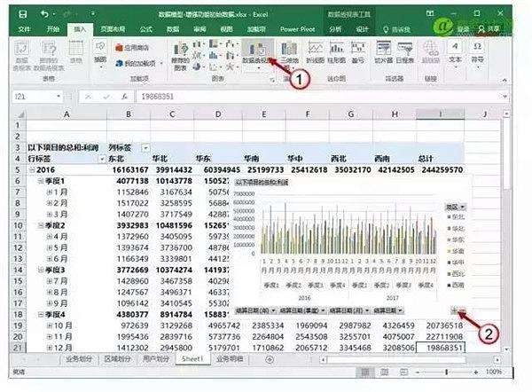This screenshot has width=532, height=392.
Task: Collapse the 季度1 group
Action: coord(41,181)
